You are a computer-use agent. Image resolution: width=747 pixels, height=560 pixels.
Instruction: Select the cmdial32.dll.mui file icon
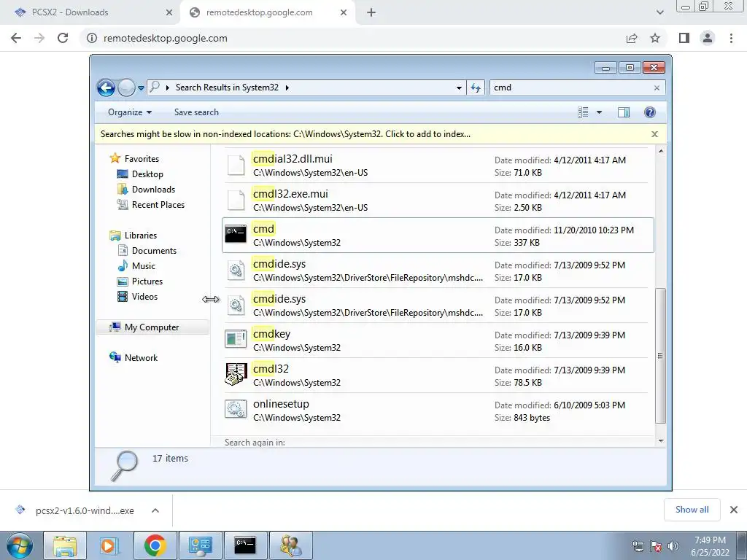[x=236, y=166]
